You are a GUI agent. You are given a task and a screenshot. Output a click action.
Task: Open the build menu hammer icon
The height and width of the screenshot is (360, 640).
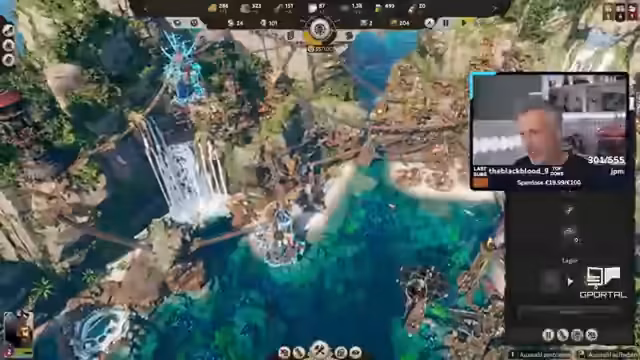coord(320,350)
